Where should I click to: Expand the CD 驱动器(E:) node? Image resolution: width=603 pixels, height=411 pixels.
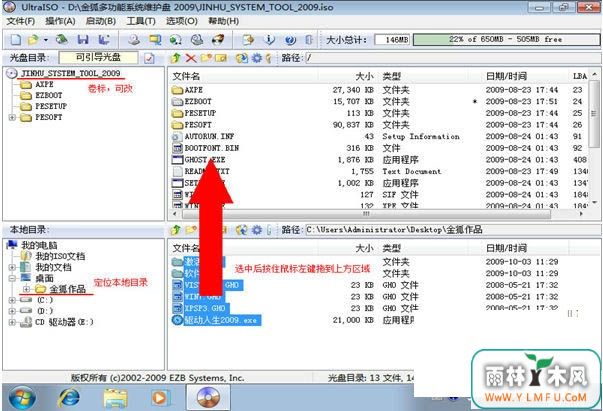pyautogui.click(x=12, y=322)
